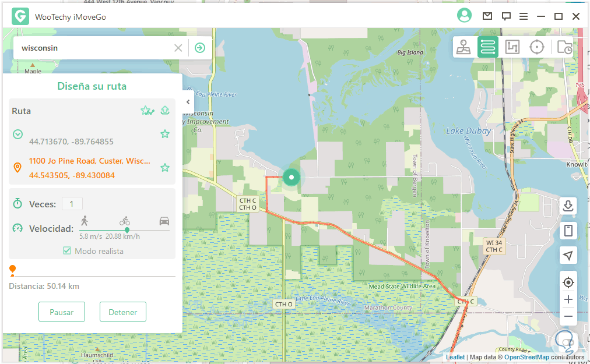Open the feedback chat bubble icon
Viewport: 590px width, 364px height.
506,16
